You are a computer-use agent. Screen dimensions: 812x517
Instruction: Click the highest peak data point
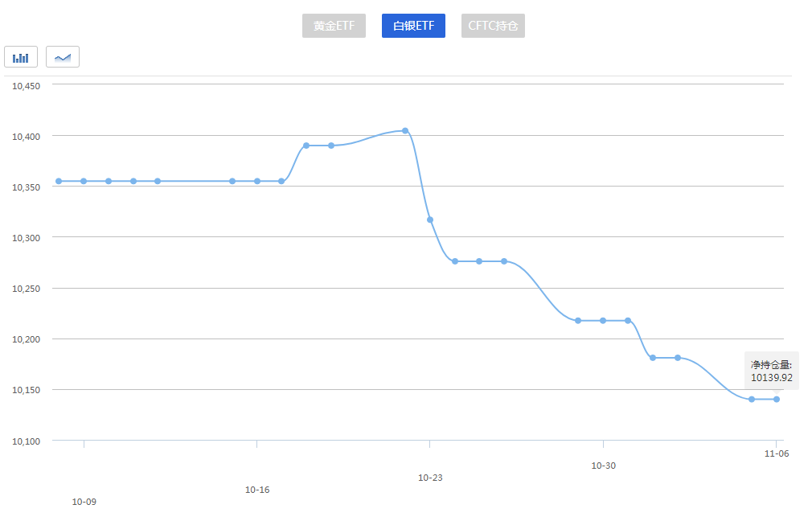tap(405, 130)
